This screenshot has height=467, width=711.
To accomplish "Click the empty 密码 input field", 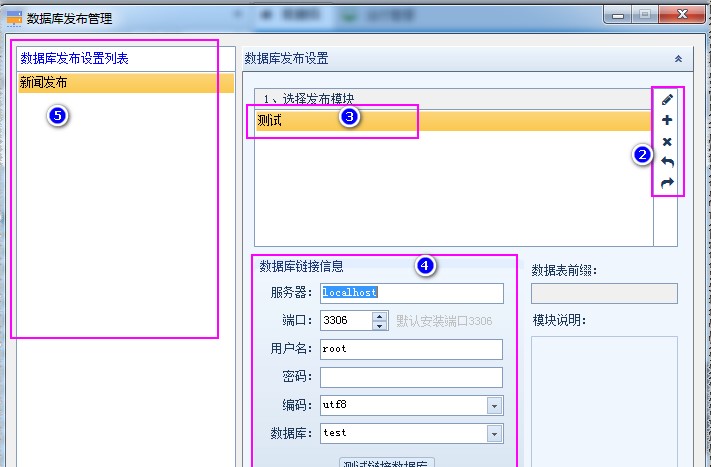I will (x=411, y=377).
